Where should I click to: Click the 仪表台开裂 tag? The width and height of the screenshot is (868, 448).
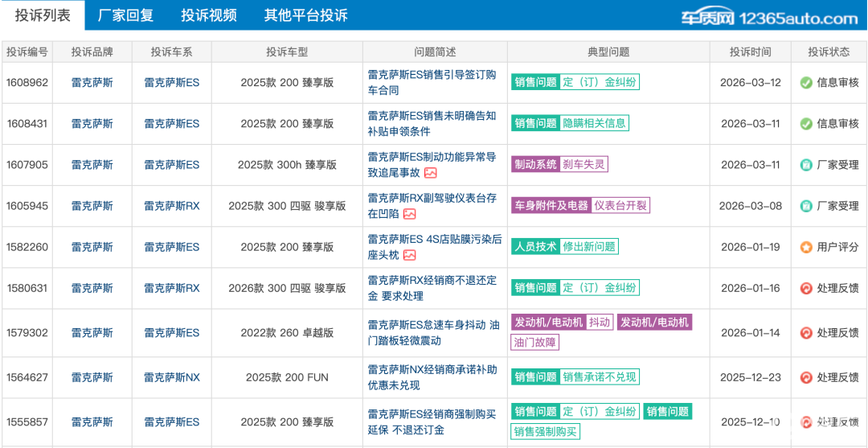(x=620, y=206)
